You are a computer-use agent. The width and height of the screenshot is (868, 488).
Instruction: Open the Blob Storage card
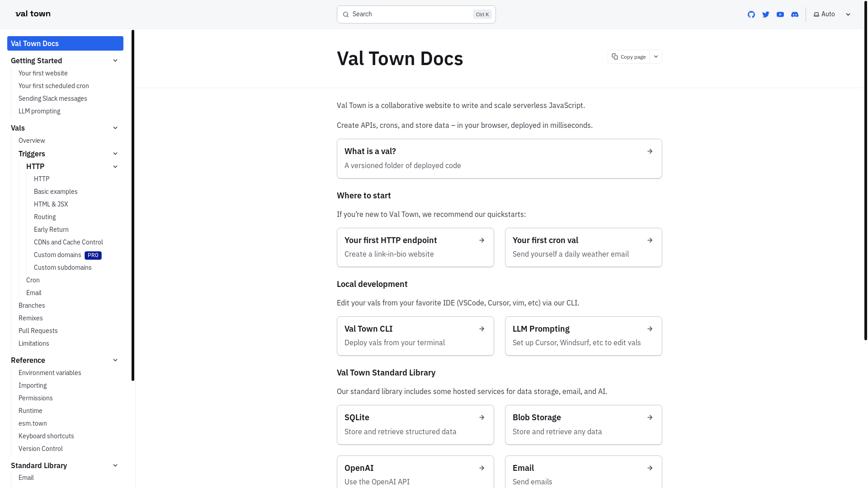pos(583,425)
